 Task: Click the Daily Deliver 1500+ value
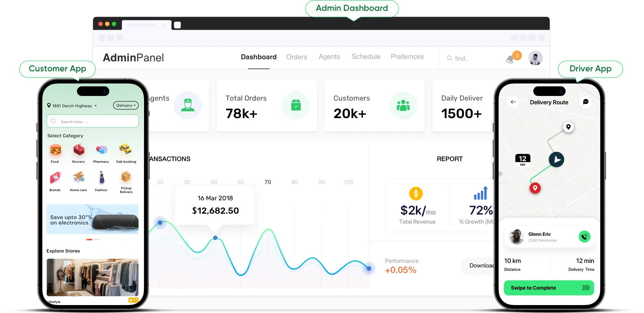click(x=462, y=114)
